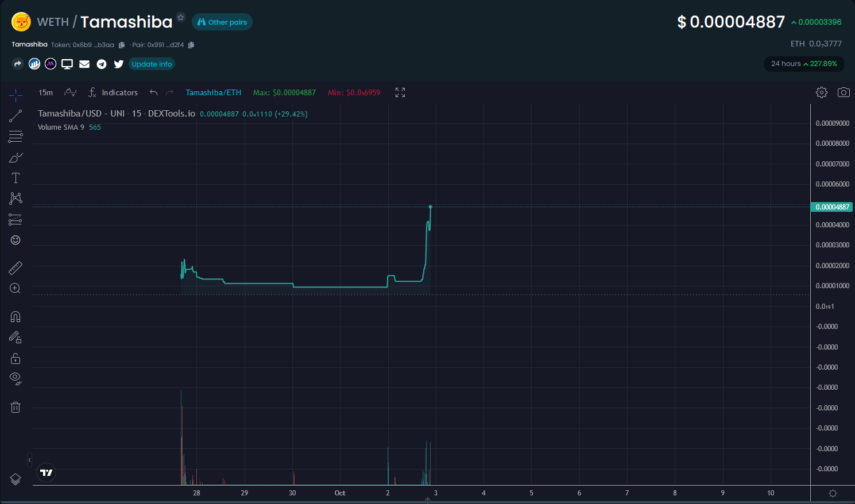Viewport: 855px width, 504px height.
Task: Select the brush drawing tool
Action: (15, 157)
